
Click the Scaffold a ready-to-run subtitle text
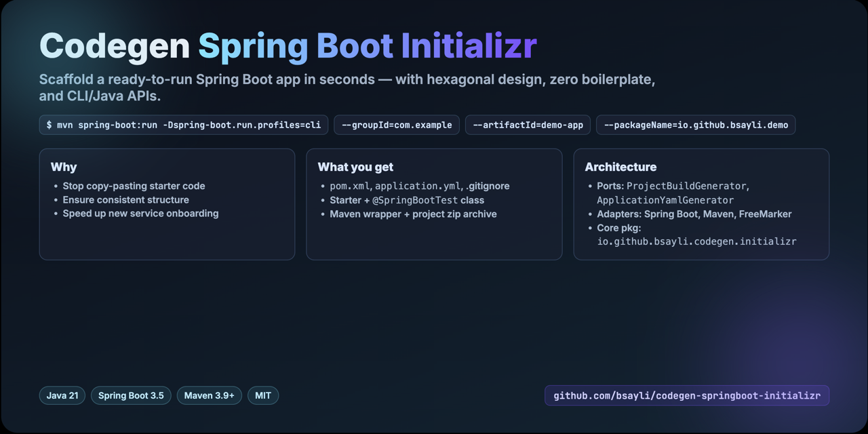(347, 87)
